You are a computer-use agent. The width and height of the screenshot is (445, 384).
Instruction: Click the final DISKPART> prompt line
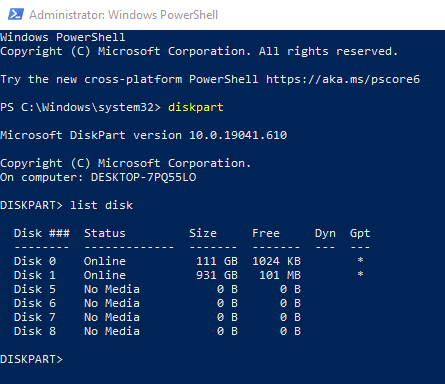tap(31, 359)
